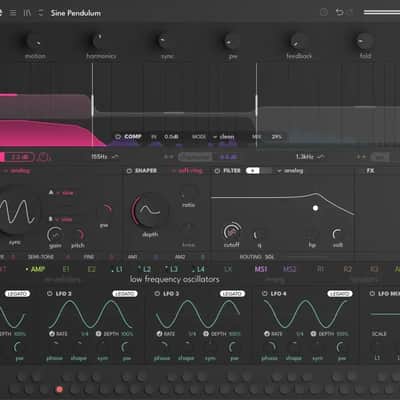Open the oscillator B waveform dropdown
This screenshot has height=400, width=400.
click(x=64, y=219)
